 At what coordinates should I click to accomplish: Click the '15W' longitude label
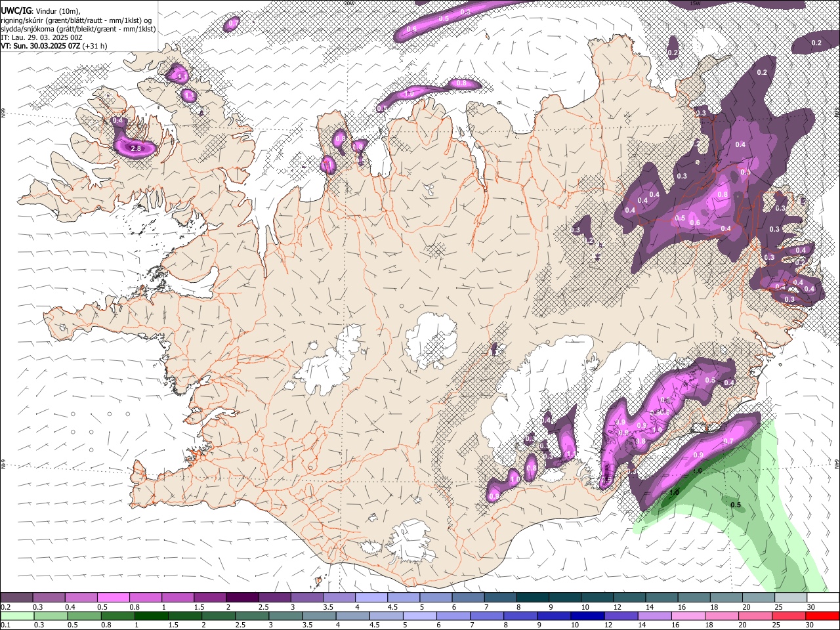pos(695,3)
